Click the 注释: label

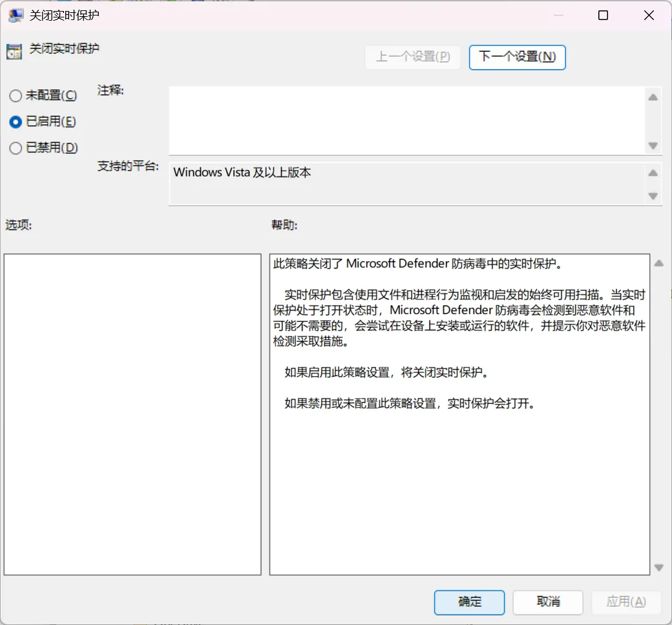point(110,90)
